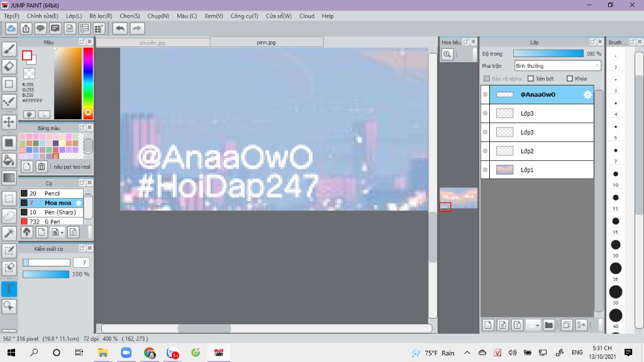Show hidden system tray icons
The width and height of the screenshot is (644, 362).
coord(467,353)
